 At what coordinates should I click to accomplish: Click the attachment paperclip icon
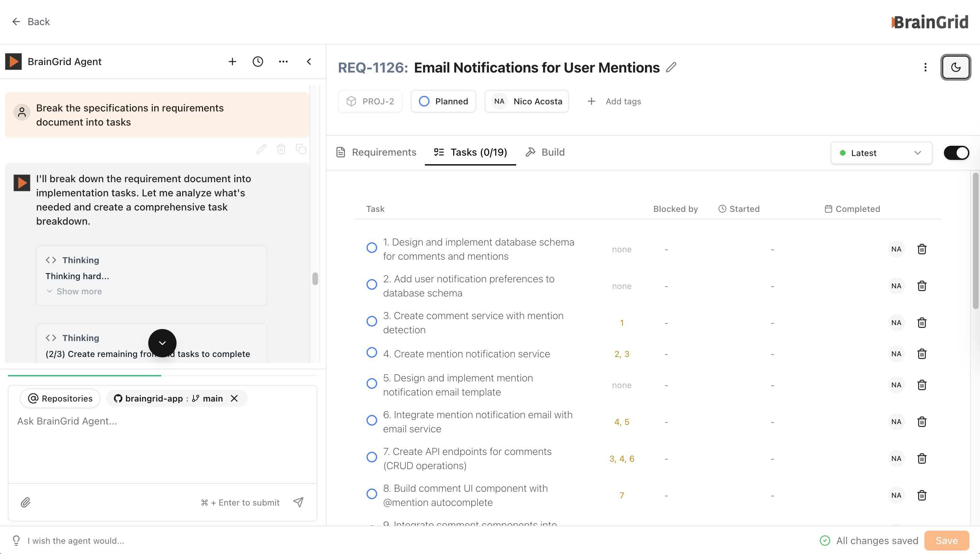(25, 502)
